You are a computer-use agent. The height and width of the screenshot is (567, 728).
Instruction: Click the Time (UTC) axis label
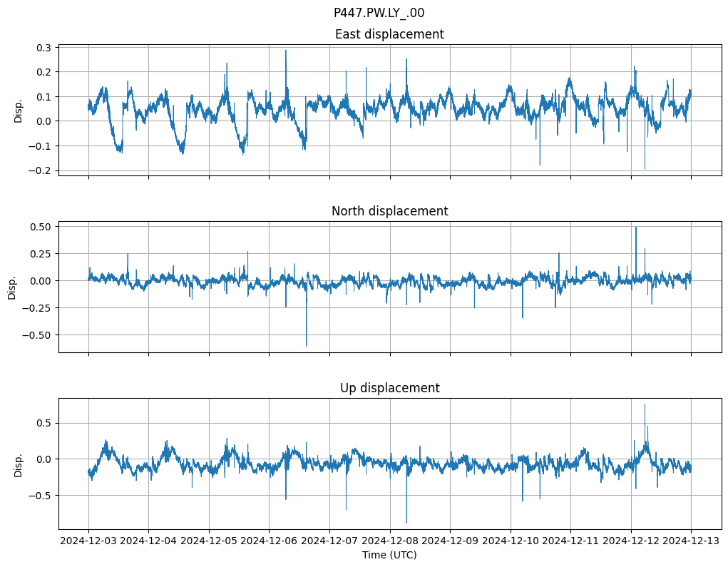(x=389, y=554)
